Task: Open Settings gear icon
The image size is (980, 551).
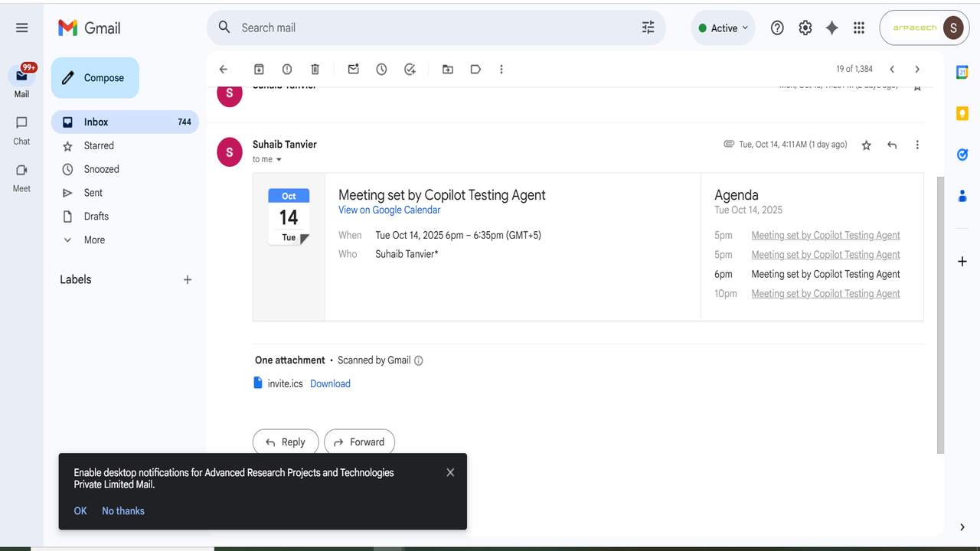Action: tap(805, 28)
